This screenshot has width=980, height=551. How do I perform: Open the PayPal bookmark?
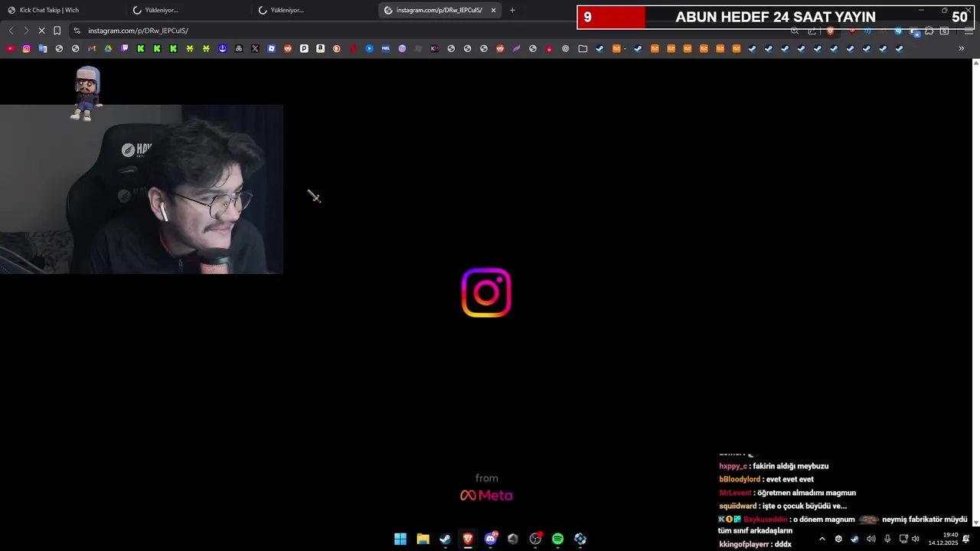tap(304, 49)
